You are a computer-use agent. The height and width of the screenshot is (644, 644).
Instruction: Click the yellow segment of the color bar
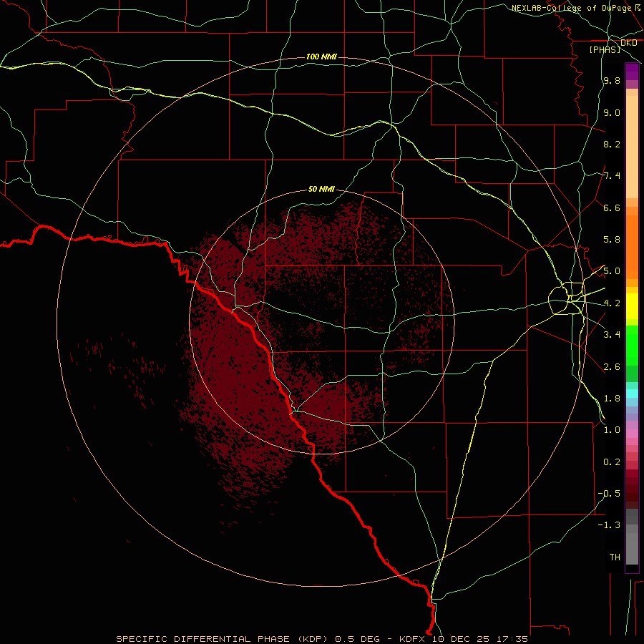(x=632, y=306)
